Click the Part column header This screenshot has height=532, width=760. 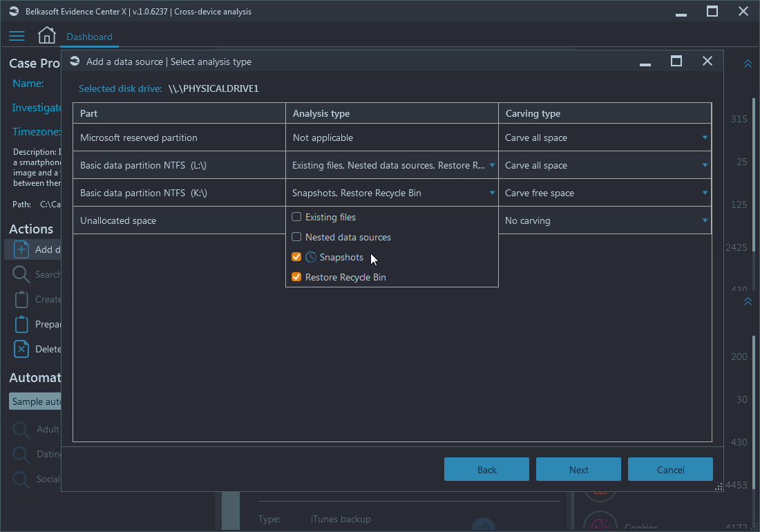(x=180, y=113)
